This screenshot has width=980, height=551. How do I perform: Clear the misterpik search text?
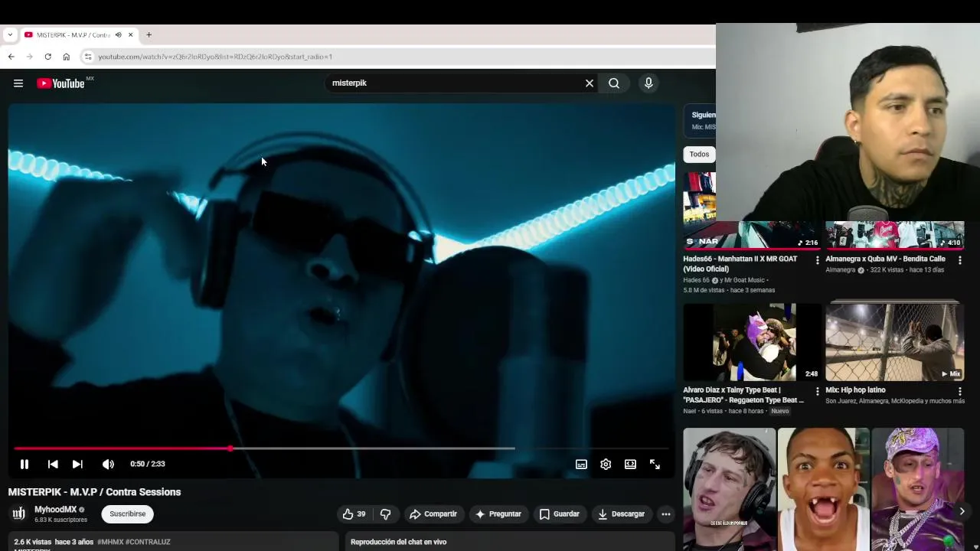tap(590, 83)
